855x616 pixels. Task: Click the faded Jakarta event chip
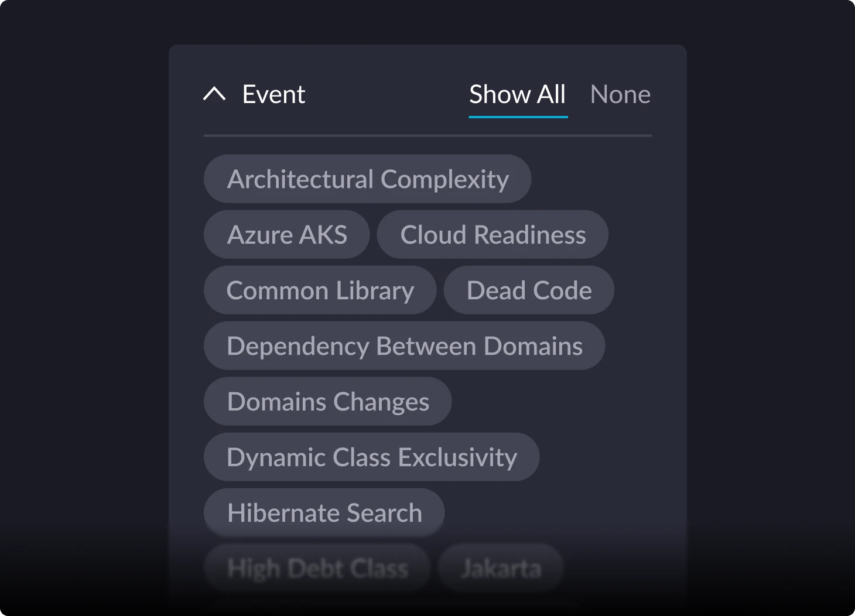(501, 568)
